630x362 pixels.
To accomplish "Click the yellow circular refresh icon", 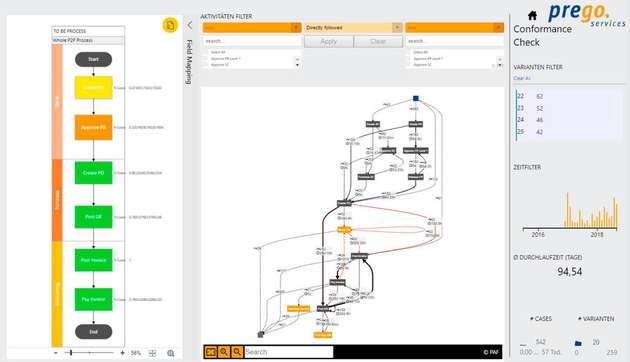I will point(170,25).
